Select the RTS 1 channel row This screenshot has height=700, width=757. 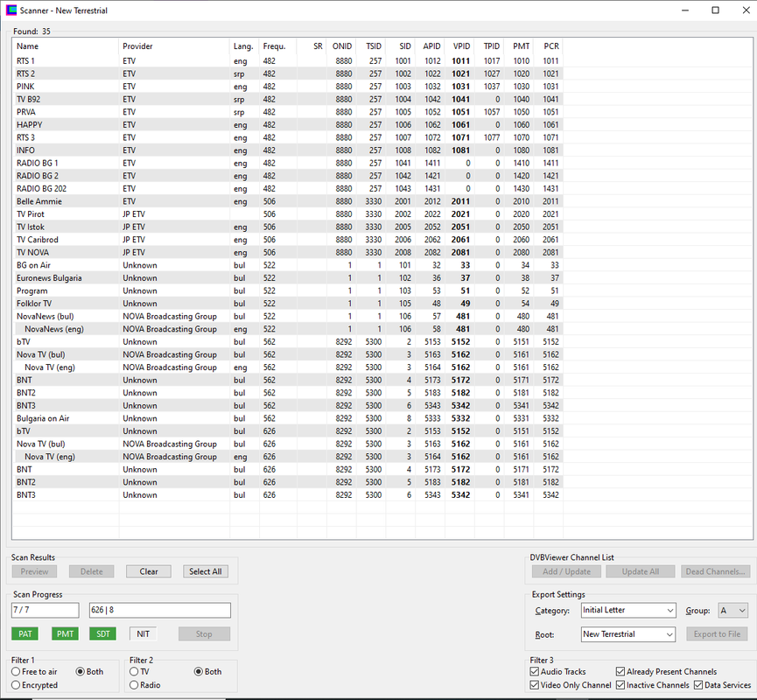(288, 61)
